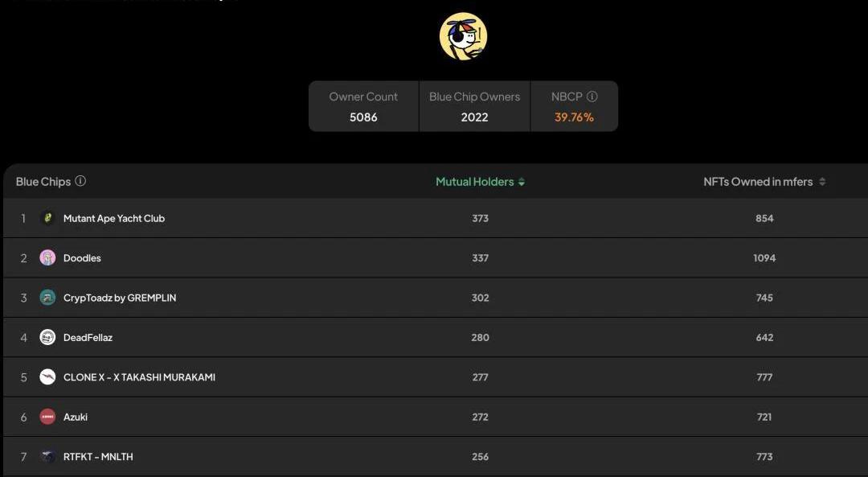This screenshot has height=477, width=868.
Task: Click the 39.76% NBCP value
Action: pyautogui.click(x=574, y=117)
